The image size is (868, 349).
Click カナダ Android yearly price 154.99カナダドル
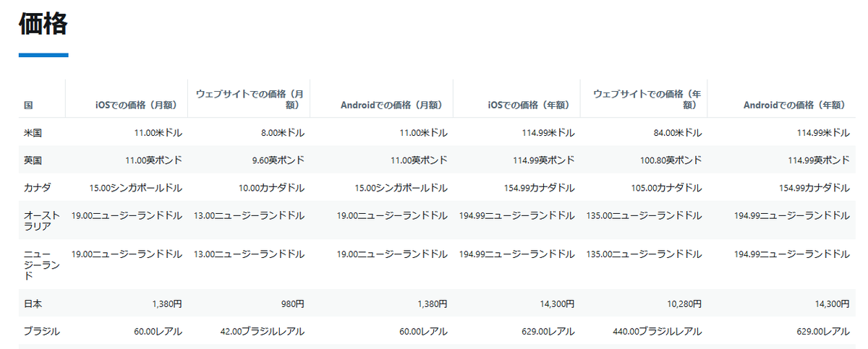pos(814,188)
